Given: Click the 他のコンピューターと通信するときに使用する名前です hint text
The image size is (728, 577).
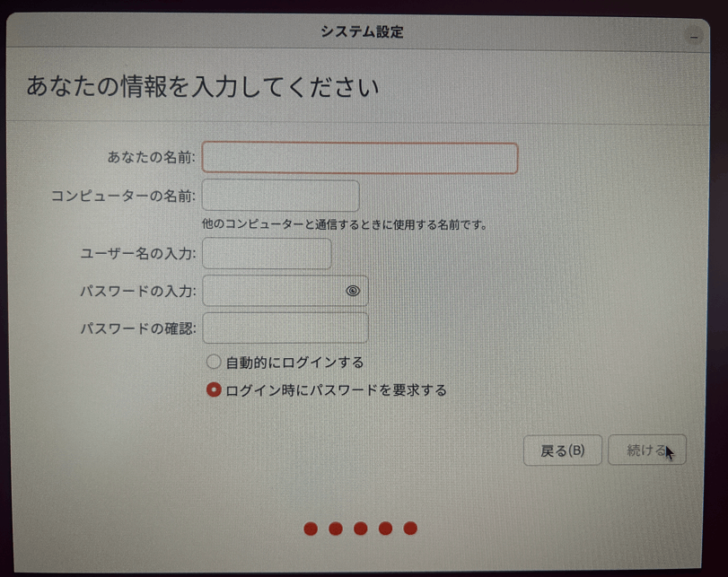Looking at the screenshot, I should 345,225.
